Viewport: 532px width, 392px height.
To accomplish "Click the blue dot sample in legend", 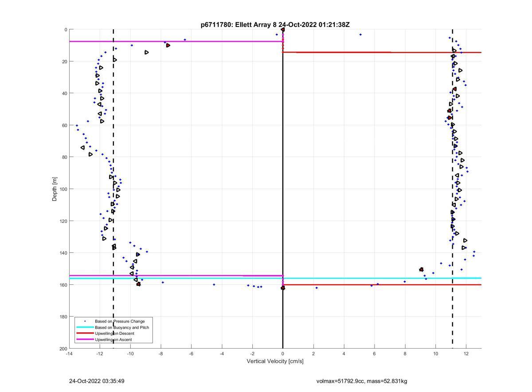I will point(85,321).
